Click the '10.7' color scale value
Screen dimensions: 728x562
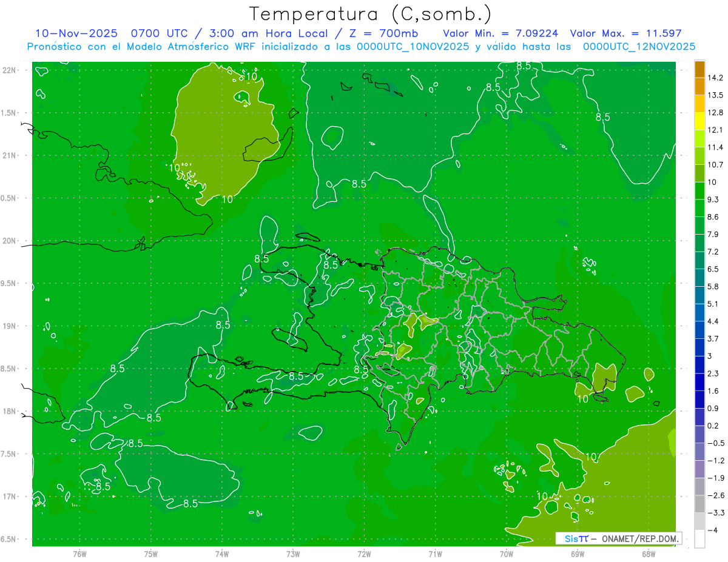coord(716,165)
